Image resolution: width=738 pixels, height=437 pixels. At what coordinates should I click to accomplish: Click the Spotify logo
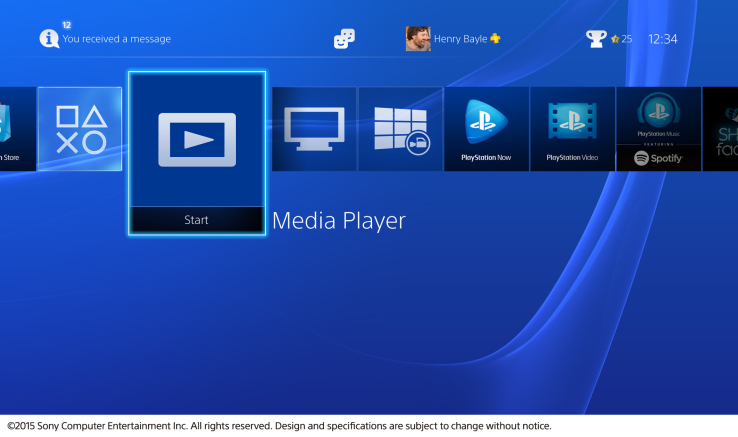coord(658,158)
